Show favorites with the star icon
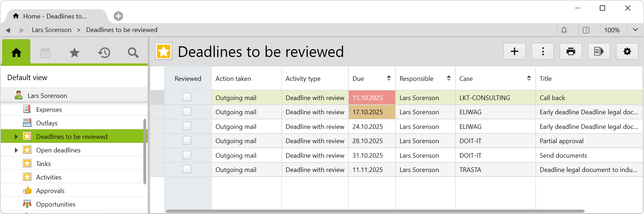 (75, 53)
